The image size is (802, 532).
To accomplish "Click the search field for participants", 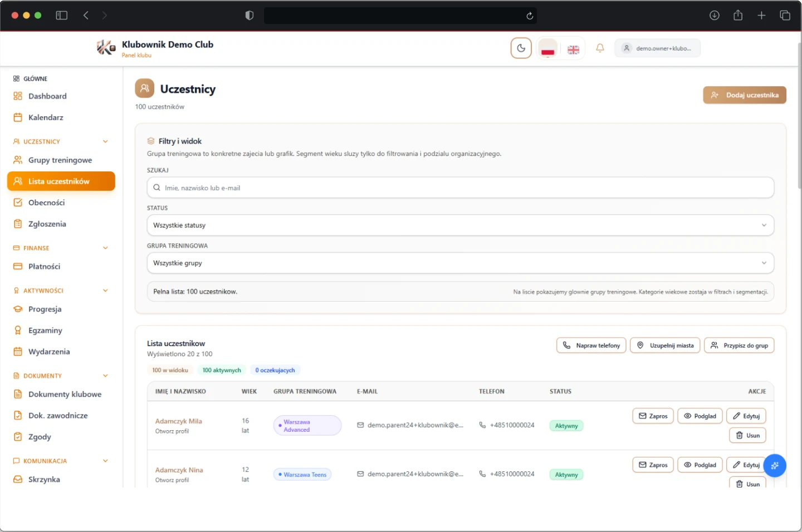I will click(460, 188).
